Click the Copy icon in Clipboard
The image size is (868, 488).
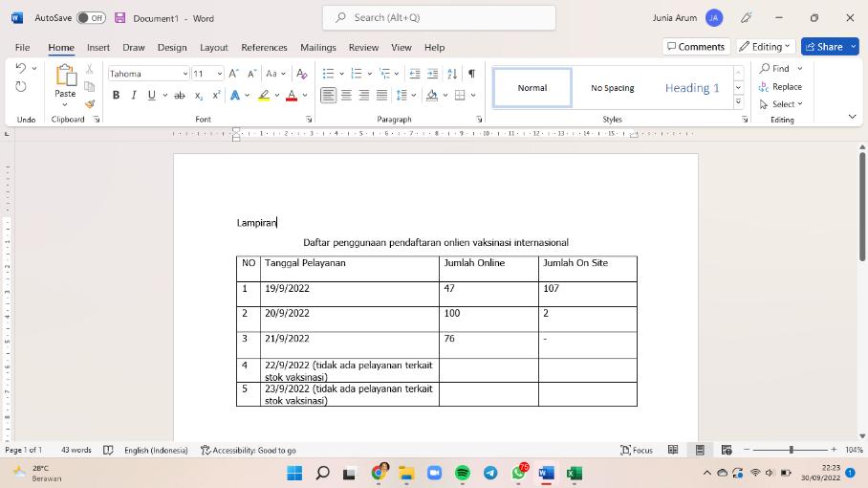[90, 86]
